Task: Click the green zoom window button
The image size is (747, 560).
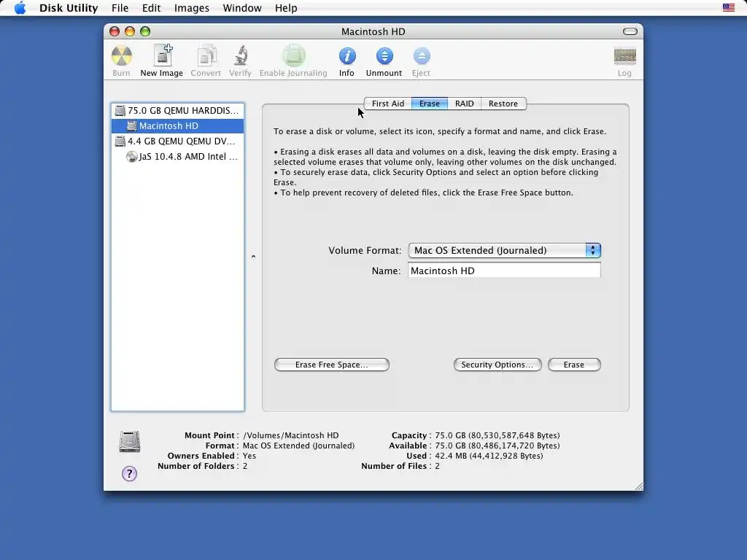Action: coord(145,31)
